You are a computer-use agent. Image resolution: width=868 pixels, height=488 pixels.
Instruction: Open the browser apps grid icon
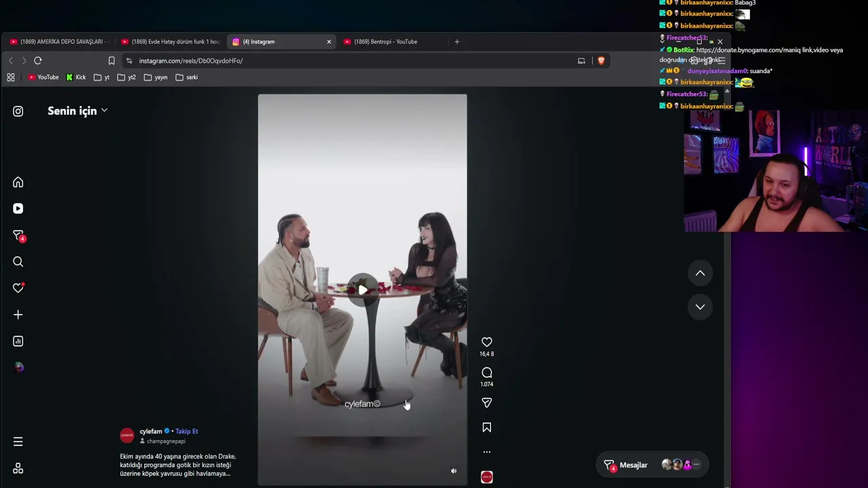coord(11,77)
